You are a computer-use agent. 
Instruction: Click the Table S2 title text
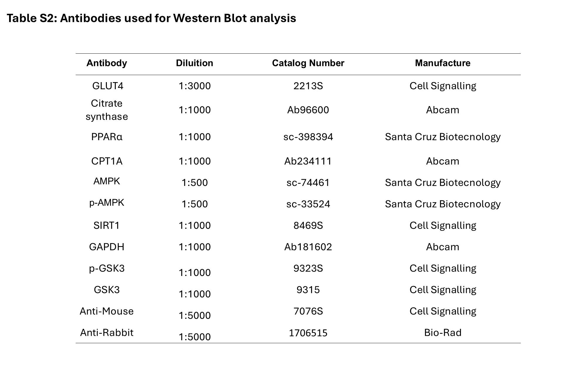point(151,18)
